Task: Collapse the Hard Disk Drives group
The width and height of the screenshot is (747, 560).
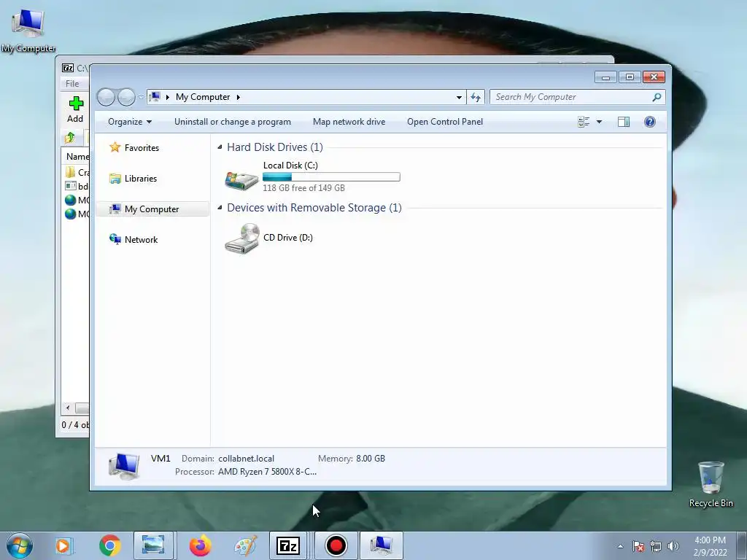Action: pos(220,147)
